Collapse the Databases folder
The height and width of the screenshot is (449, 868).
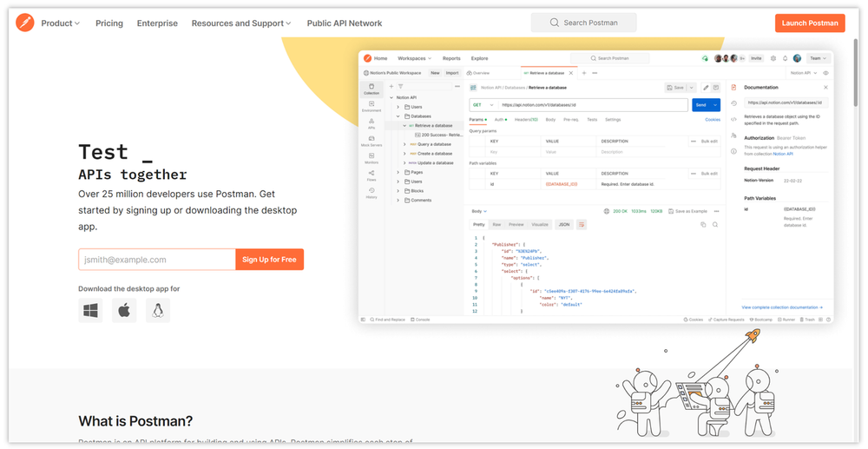point(398,116)
